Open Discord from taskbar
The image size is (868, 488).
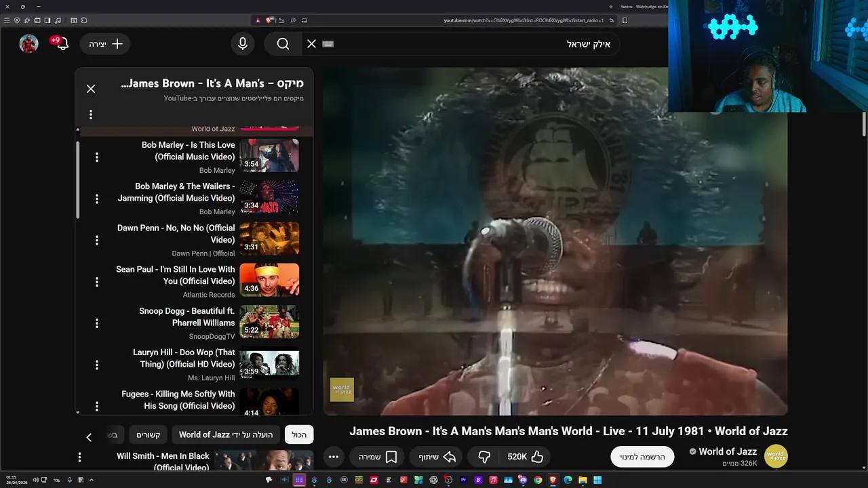tap(523, 480)
